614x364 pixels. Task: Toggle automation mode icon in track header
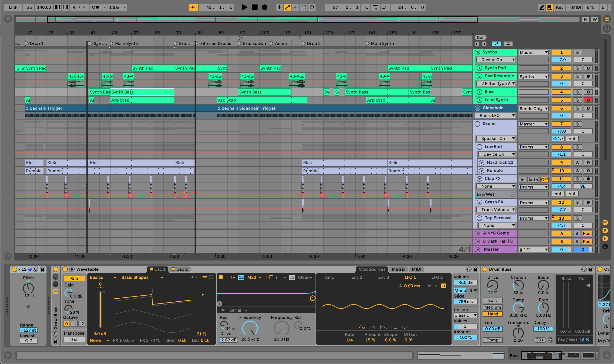(x=496, y=44)
